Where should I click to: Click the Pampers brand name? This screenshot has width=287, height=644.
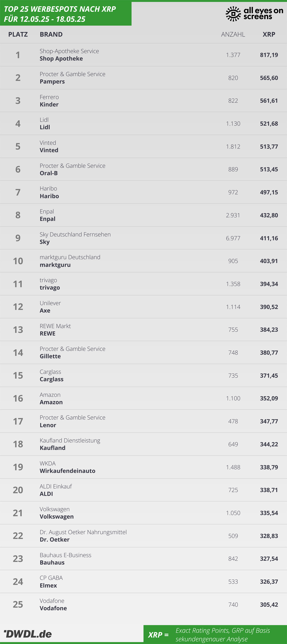(x=52, y=82)
